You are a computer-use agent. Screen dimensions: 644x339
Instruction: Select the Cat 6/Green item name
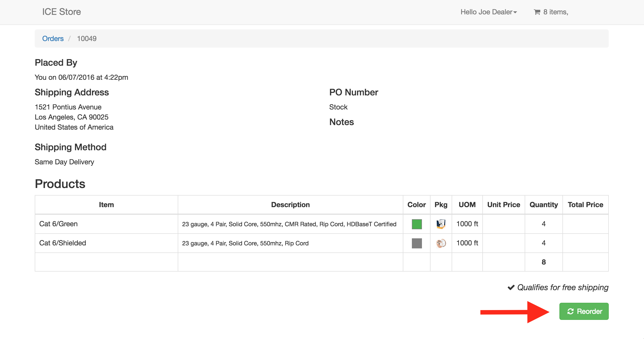[58, 224]
